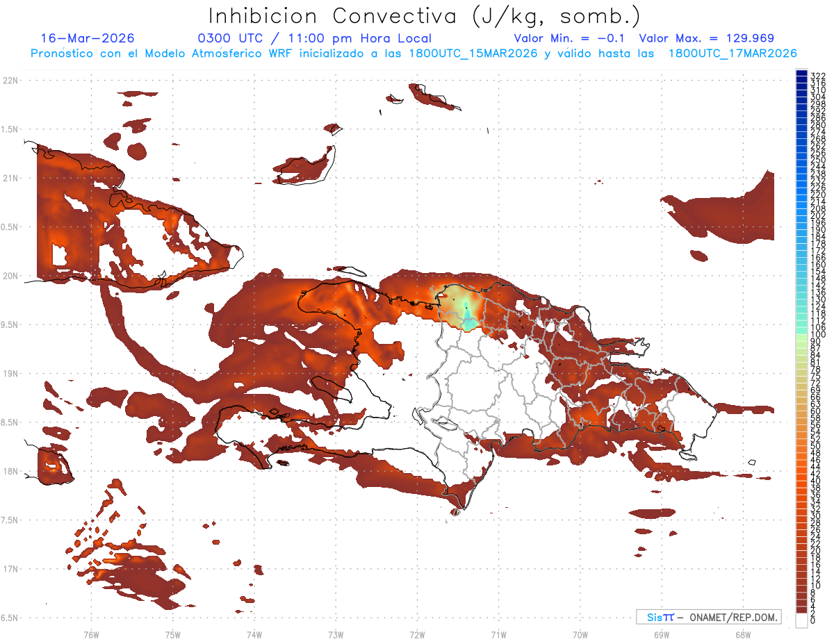Click the 1800UTC_15MAR2026 initialization time text

pyautogui.click(x=473, y=53)
